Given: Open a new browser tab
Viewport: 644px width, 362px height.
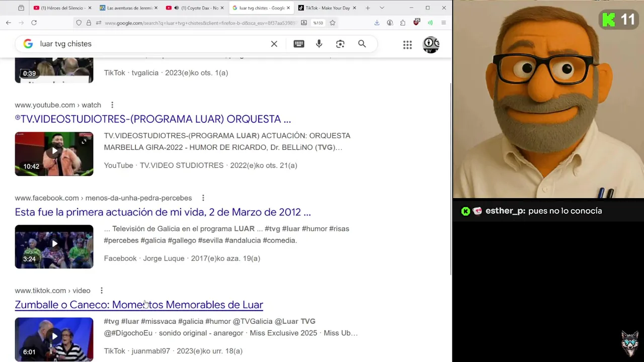Looking at the screenshot, I should point(368,8).
